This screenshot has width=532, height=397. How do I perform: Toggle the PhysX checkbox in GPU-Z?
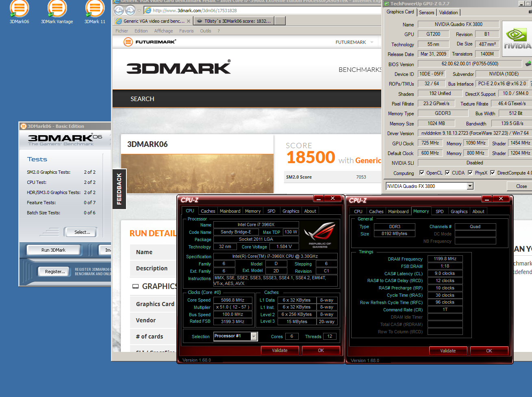pyautogui.click(x=470, y=173)
